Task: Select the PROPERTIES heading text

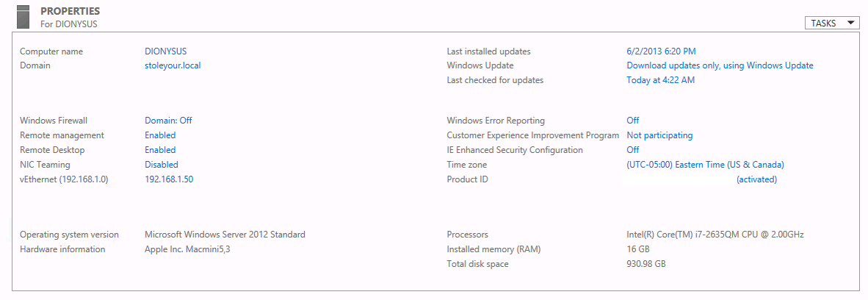Action: pyautogui.click(x=70, y=11)
